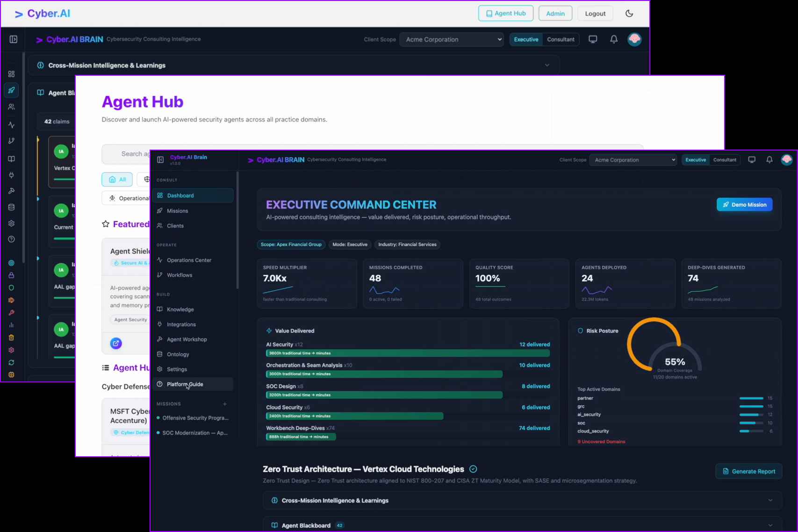Viewport: 798px width, 532px height.
Task: Open Clients people icon in back window sidebar
Action: tap(11, 107)
